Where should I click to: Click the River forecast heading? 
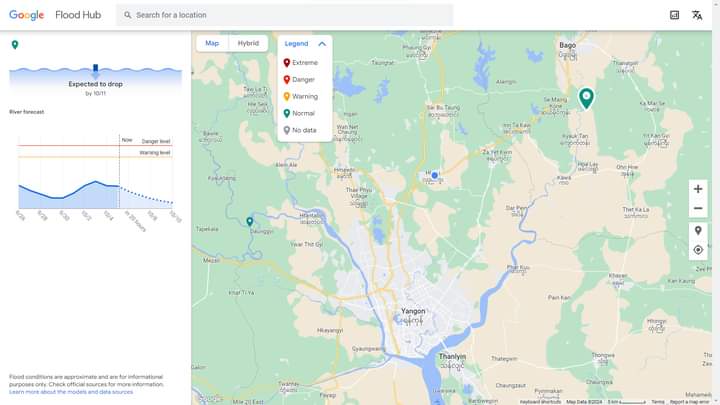(27, 112)
